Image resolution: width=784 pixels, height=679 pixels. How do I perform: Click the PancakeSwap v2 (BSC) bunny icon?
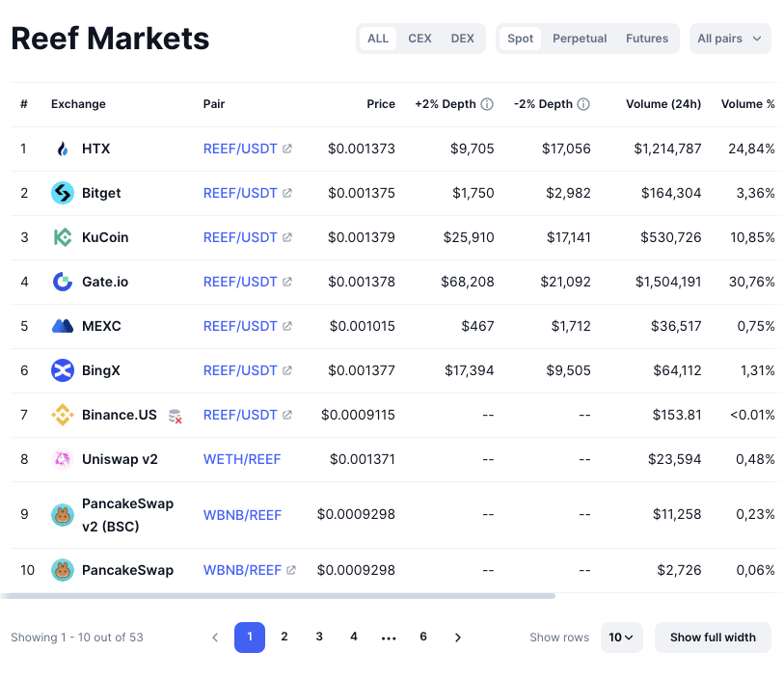point(63,515)
